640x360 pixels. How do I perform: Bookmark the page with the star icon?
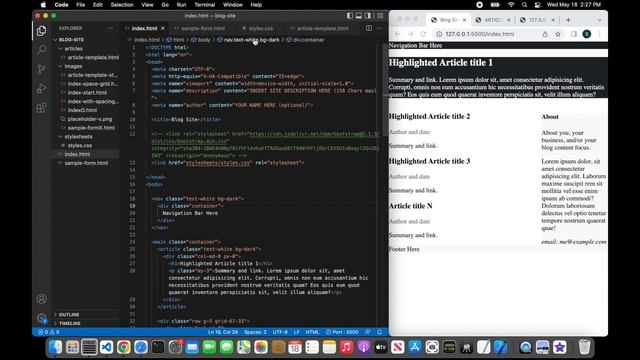tap(558, 34)
